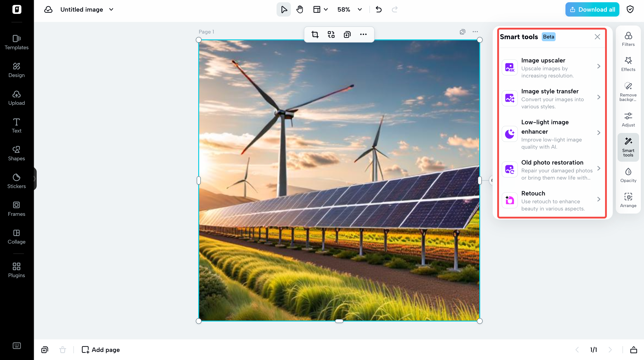Click the duplicate page icon above canvas
Image resolution: width=644 pixels, height=360 pixels.
[x=463, y=32]
